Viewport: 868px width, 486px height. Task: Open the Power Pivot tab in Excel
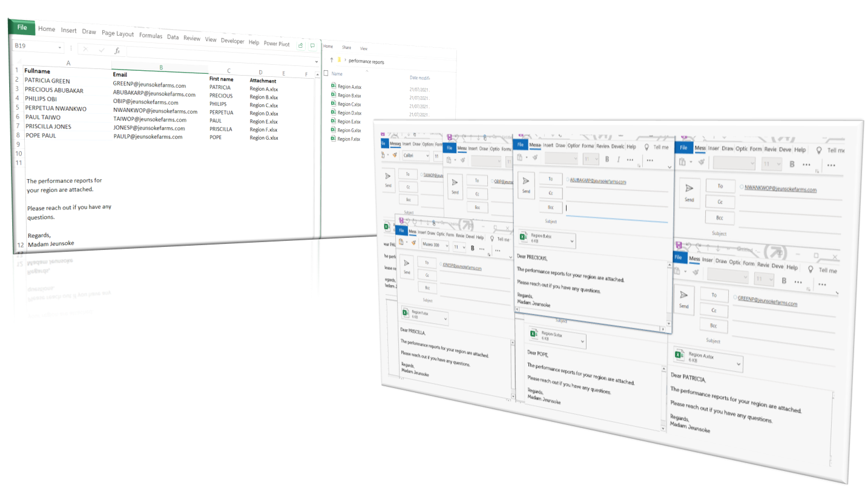pos(277,44)
